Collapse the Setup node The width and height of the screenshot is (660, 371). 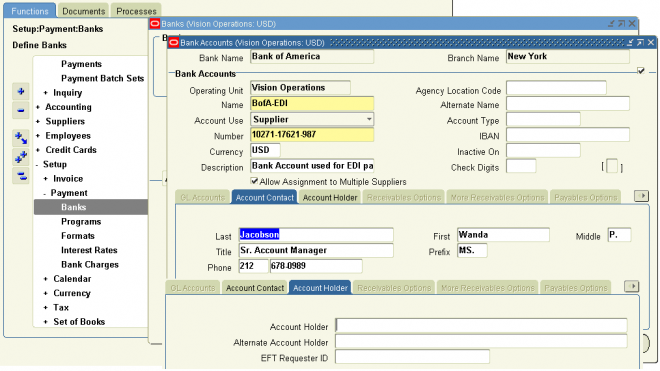(x=38, y=165)
